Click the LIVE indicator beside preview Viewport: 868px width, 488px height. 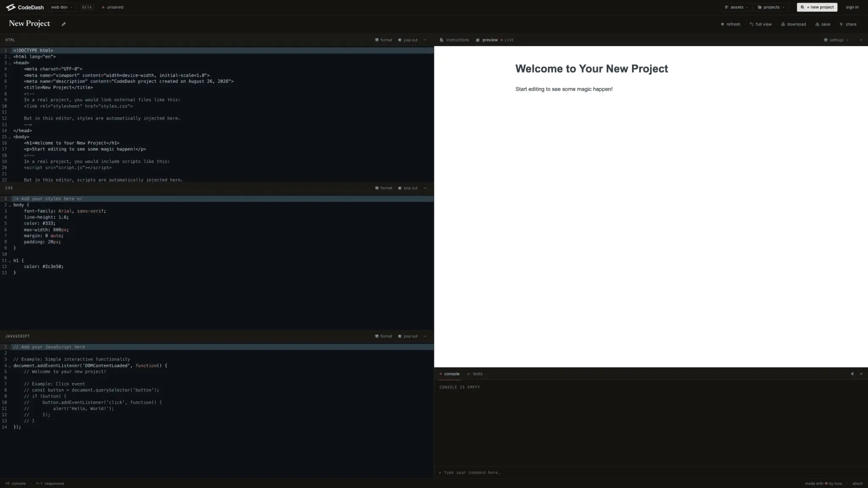(507, 40)
